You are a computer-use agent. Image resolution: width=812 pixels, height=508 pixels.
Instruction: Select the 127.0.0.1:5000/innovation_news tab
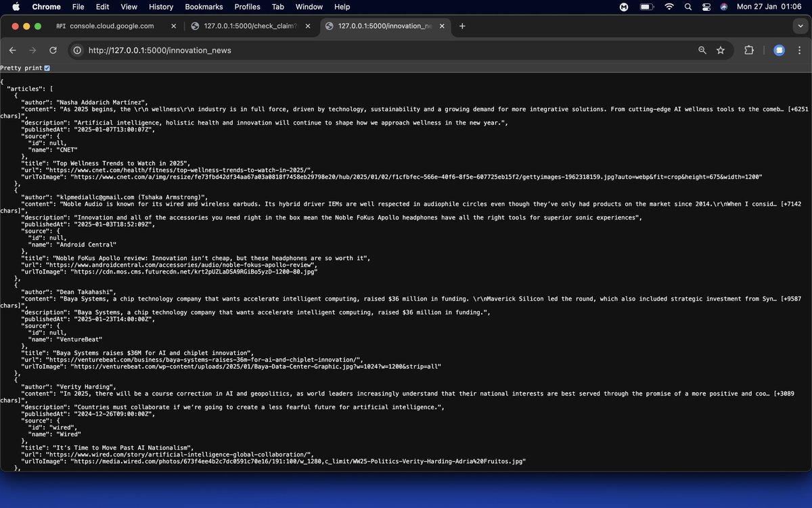point(384,26)
